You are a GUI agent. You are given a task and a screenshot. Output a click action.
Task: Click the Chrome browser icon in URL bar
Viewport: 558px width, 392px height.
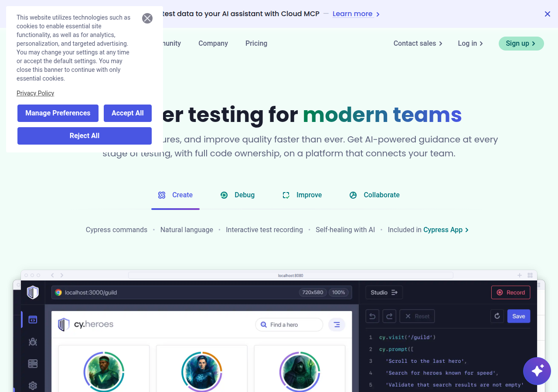(x=58, y=292)
